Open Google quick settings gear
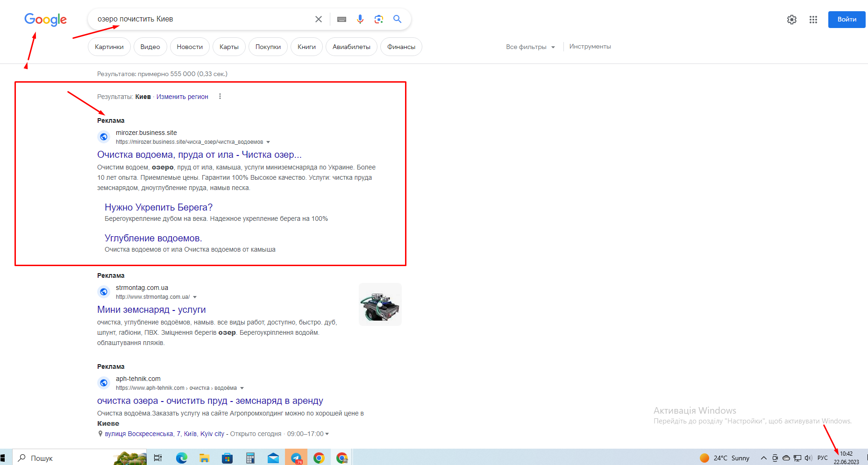 coord(792,20)
